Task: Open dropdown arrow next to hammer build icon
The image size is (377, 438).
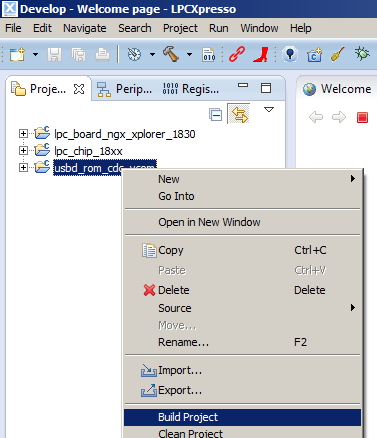Action: (189, 54)
